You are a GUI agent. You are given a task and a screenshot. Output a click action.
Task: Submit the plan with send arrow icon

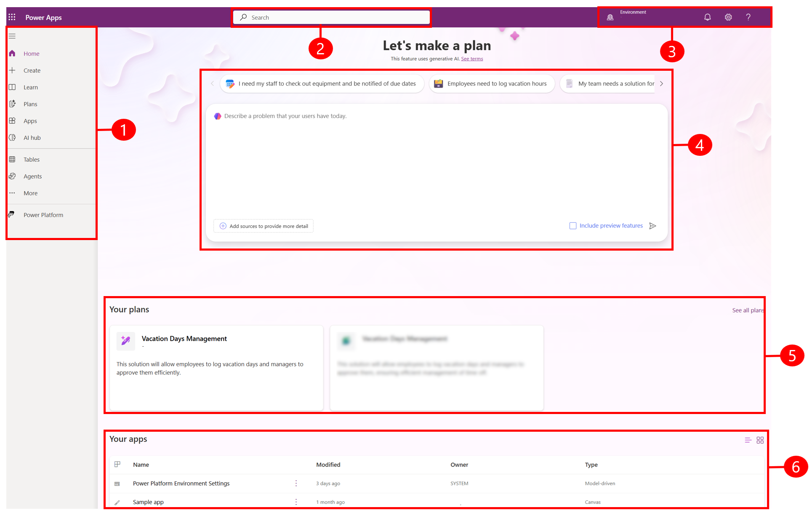652,226
